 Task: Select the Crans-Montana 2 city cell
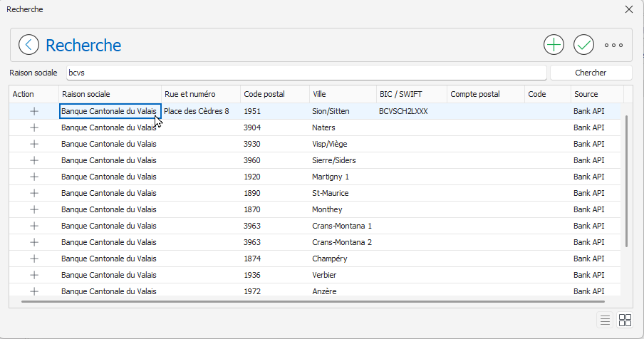pos(343,243)
